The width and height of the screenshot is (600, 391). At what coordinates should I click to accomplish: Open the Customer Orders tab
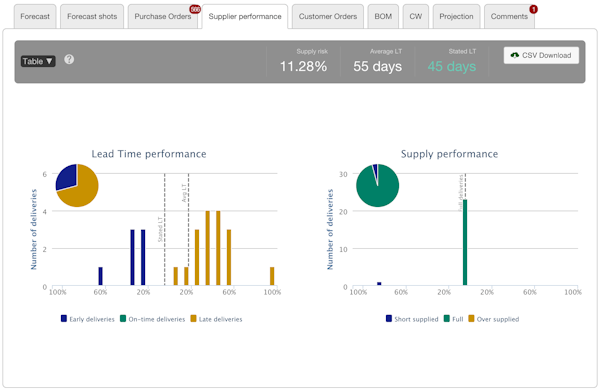(x=328, y=16)
